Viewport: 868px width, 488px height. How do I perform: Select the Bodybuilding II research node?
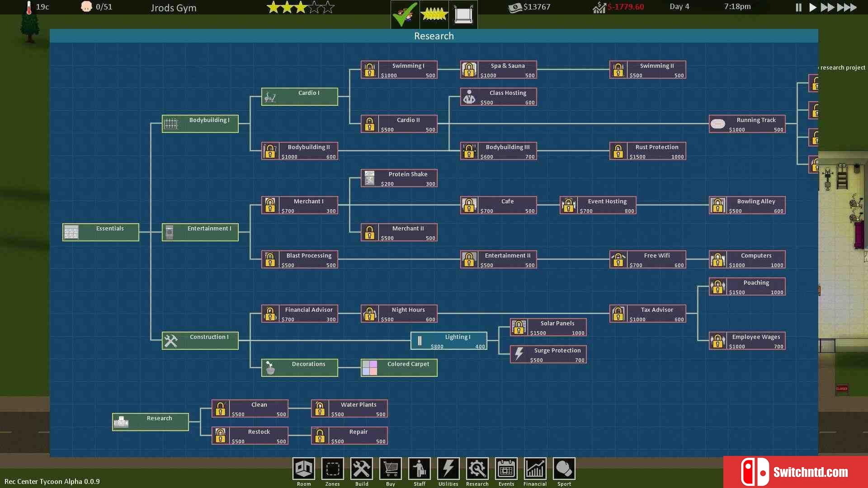click(299, 151)
